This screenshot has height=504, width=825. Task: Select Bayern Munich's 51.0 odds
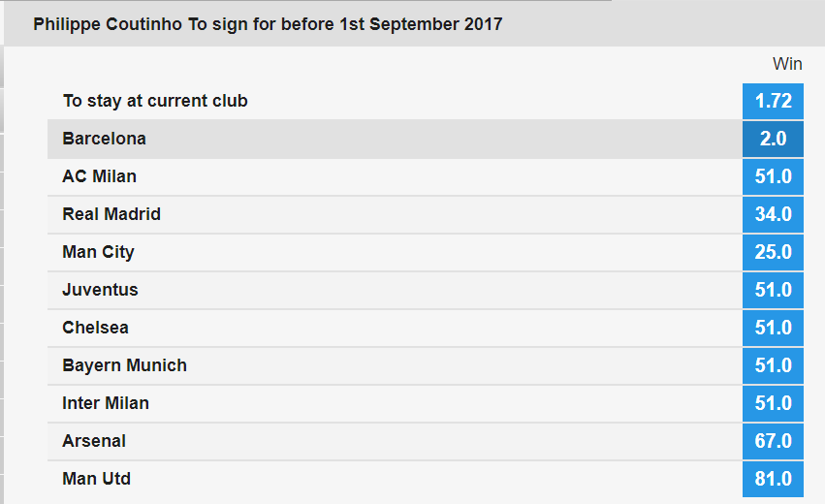(x=773, y=365)
